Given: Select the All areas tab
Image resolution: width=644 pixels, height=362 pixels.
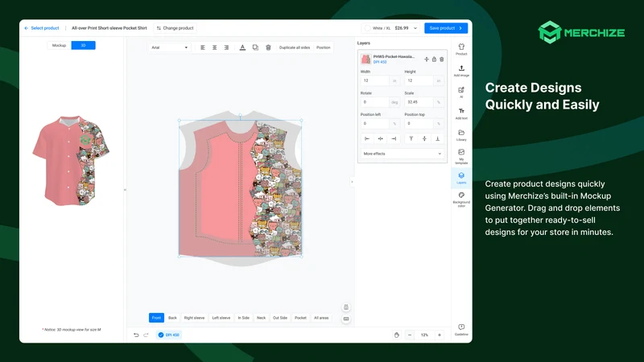Looking at the screenshot, I should 321,318.
